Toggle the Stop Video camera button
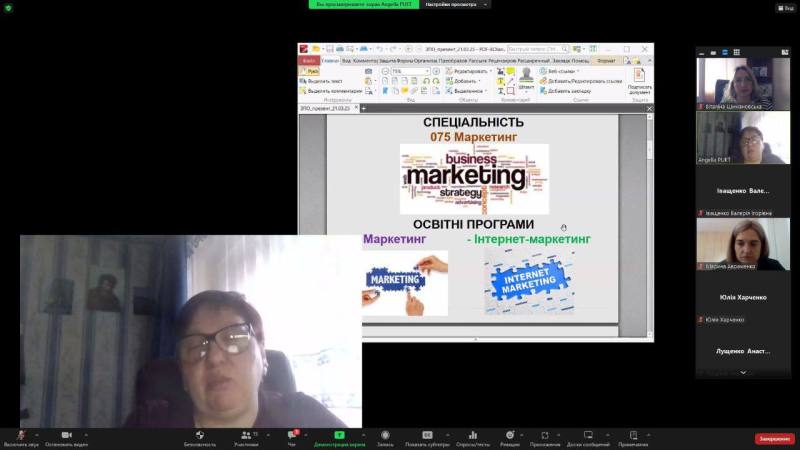The width and height of the screenshot is (800, 450). tap(66, 435)
